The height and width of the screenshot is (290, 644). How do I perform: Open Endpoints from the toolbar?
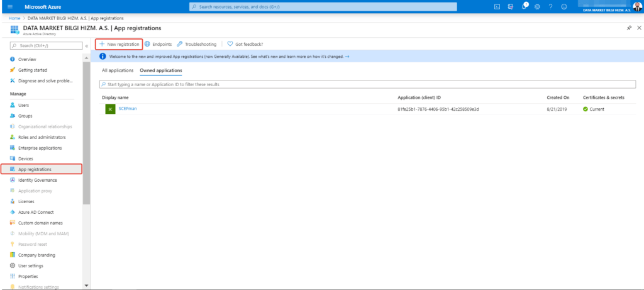[158, 44]
